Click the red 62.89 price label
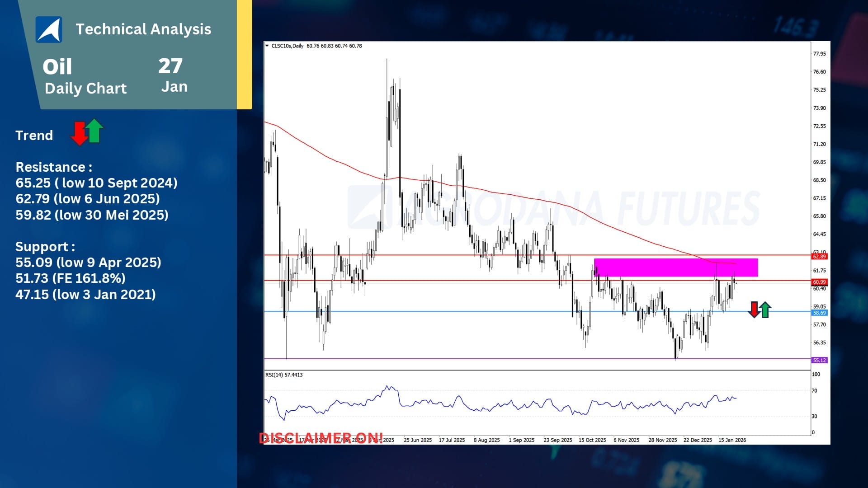 click(819, 257)
